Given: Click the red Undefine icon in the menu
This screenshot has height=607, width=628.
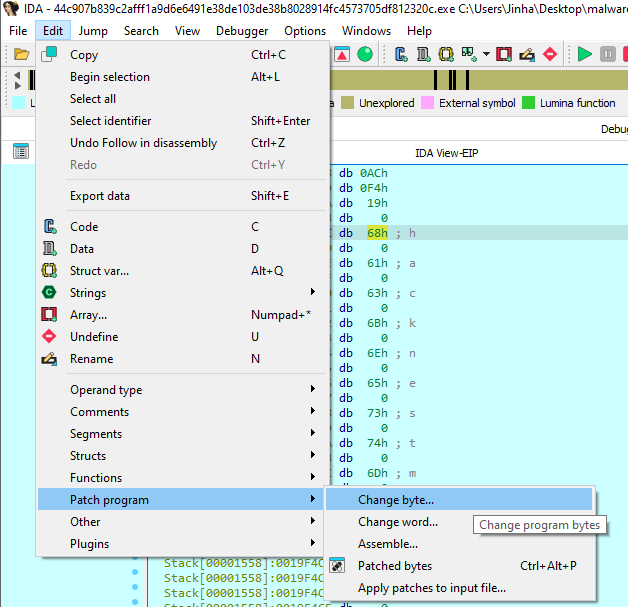Looking at the screenshot, I should coord(49,337).
